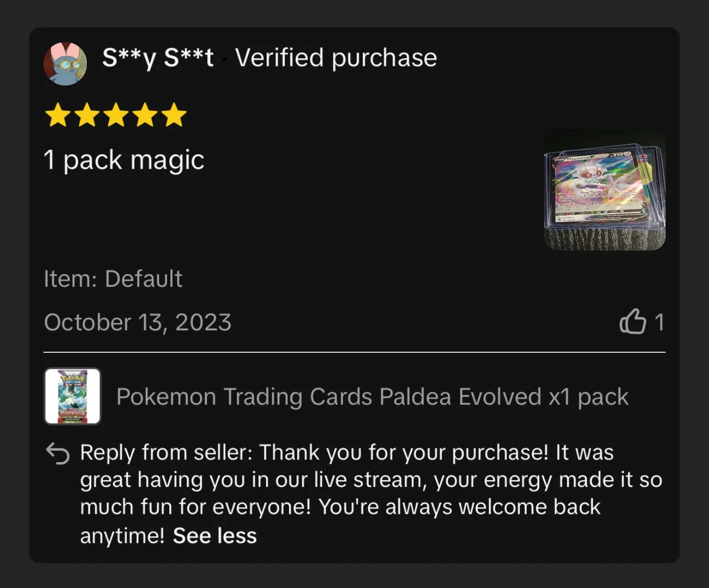Click the divider line below the review date
This screenshot has width=709, height=588.
tap(354, 352)
